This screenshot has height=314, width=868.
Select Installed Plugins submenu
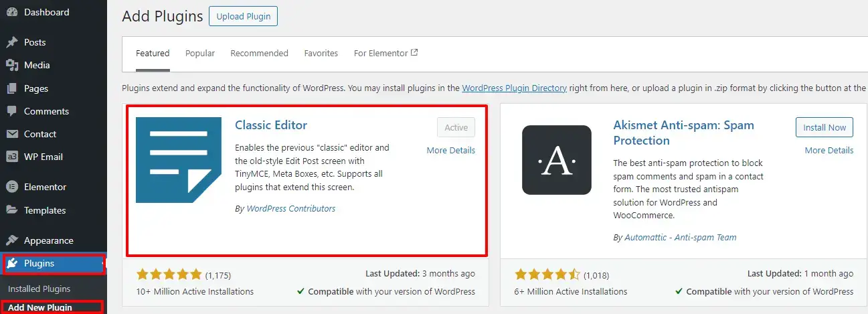[x=39, y=289]
